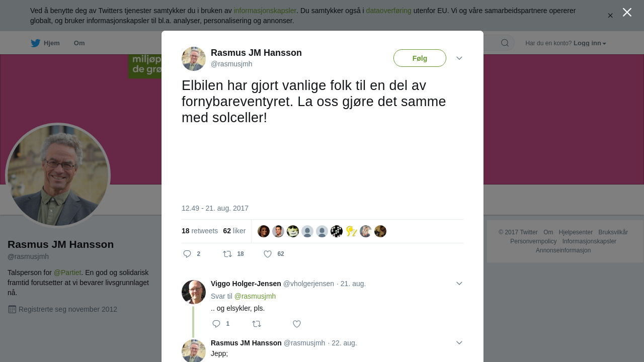Screen dimensions: 644x362
Task: Close the tweet overlay with large X
Action: tap(627, 12)
